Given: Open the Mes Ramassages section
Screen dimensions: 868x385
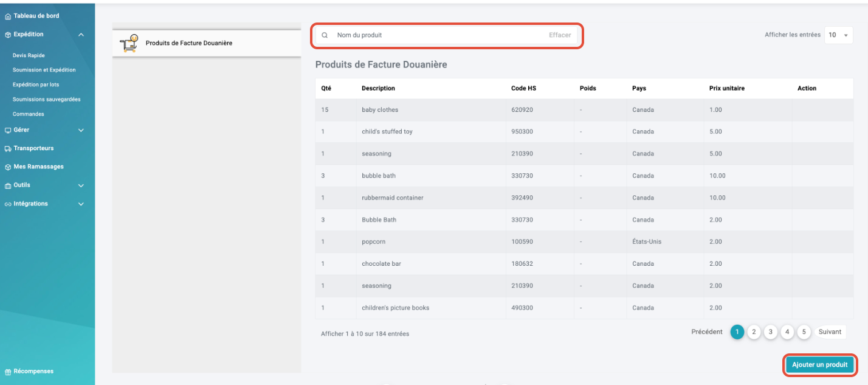Looking at the screenshot, I should (38, 167).
